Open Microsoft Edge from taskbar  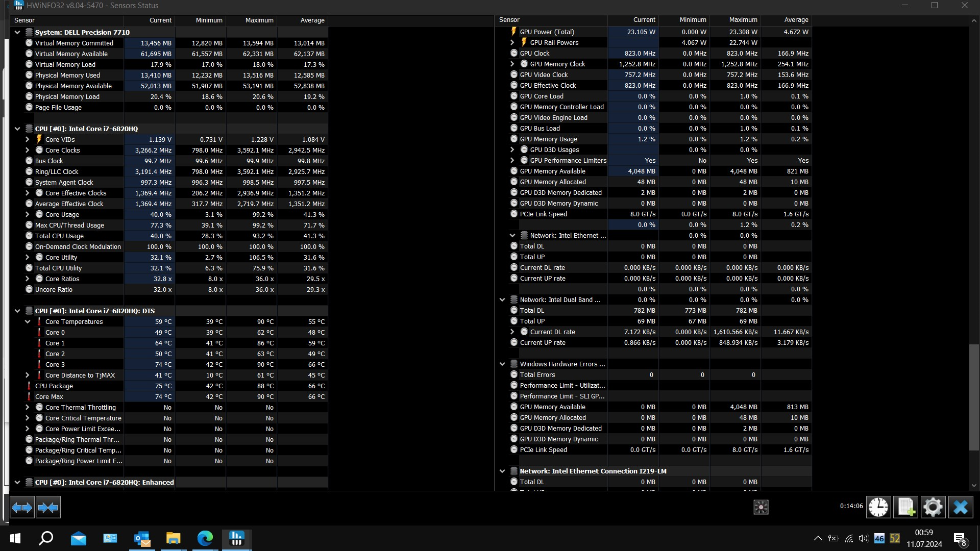[x=205, y=538]
